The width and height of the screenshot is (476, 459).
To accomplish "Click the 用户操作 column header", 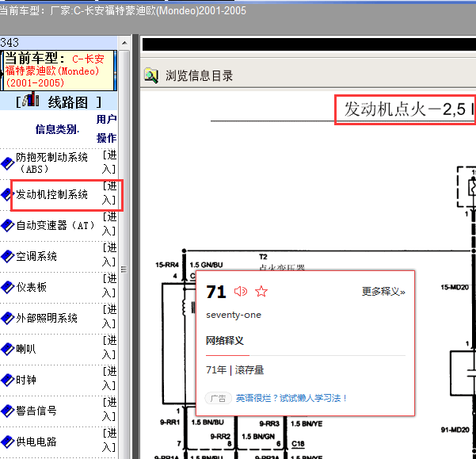I will [107, 128].
